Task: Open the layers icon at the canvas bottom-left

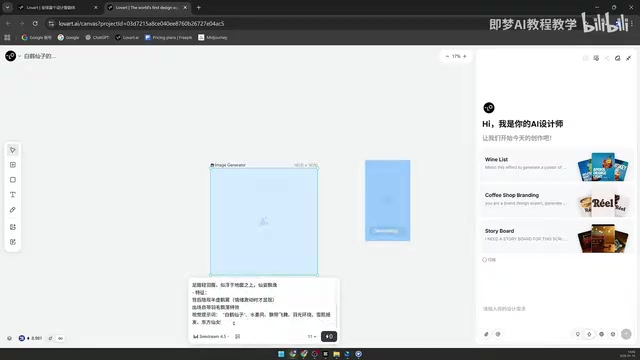Action: 9,338
